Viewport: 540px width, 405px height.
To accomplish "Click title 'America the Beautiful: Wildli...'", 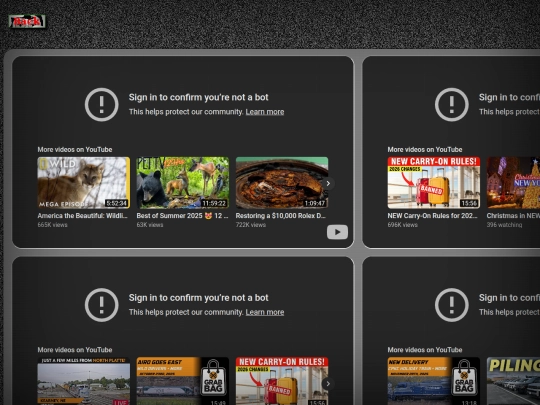I will tap(82, 216).
